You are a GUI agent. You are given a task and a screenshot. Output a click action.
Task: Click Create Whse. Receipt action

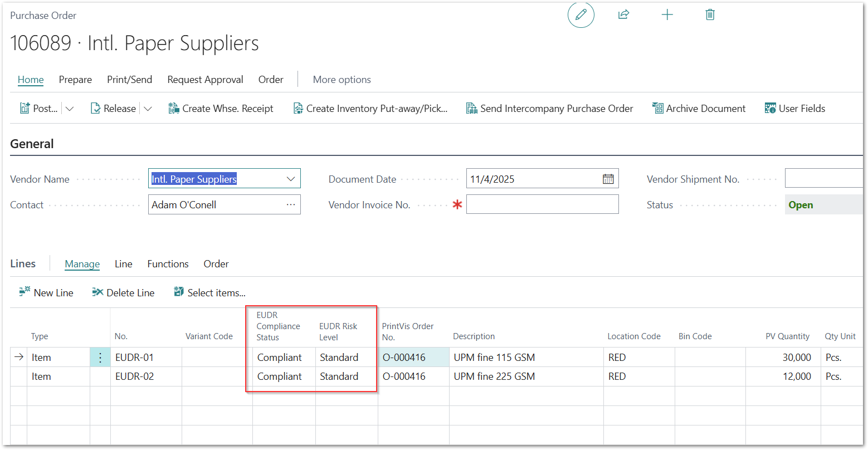[221, 109]
